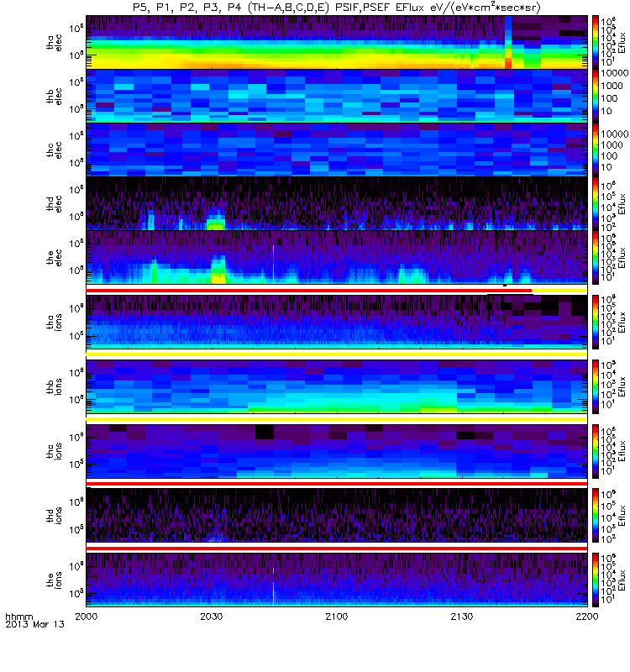Screen dimensions: 630x672
Task: Click the yellow status bar above thc ions
Action: (x=337, y=419)
